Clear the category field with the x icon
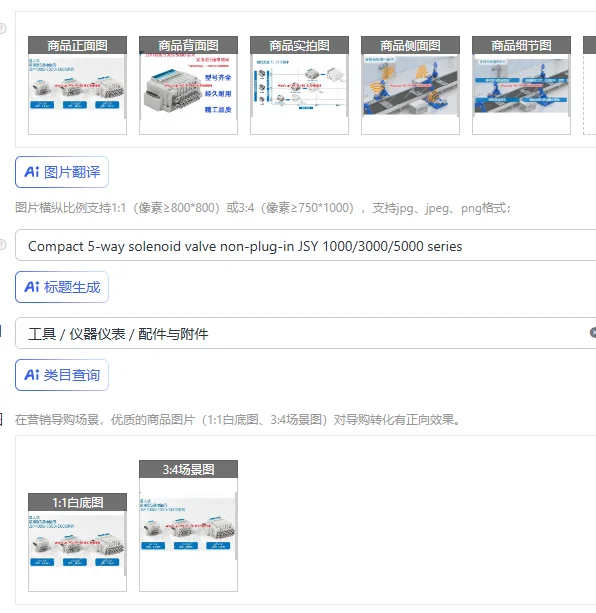 coord(593,333)
